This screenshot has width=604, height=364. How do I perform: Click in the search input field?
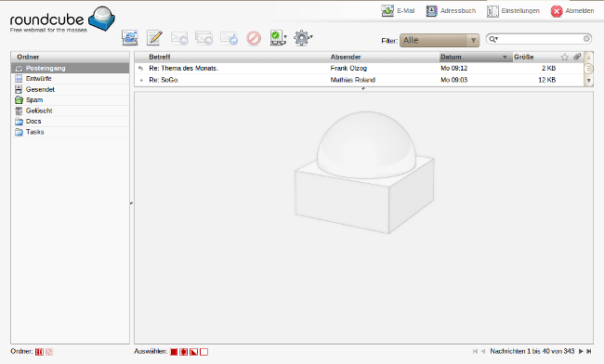[541, 39]
